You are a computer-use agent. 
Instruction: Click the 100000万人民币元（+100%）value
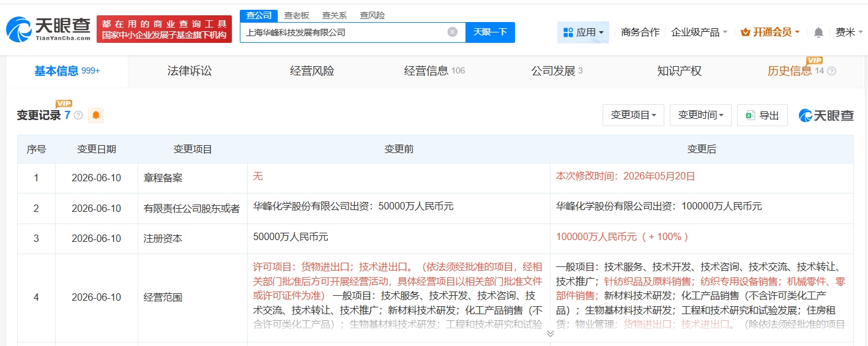623,236
